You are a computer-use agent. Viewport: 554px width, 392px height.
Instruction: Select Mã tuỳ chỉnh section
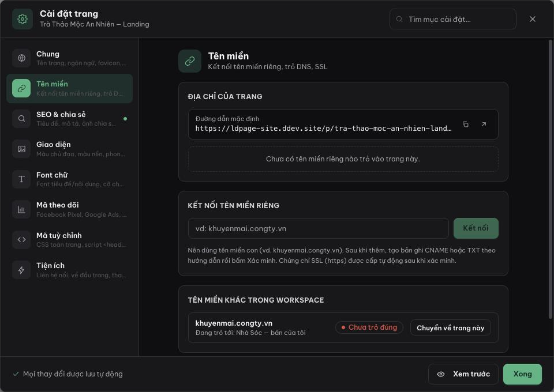click(70, 240)
